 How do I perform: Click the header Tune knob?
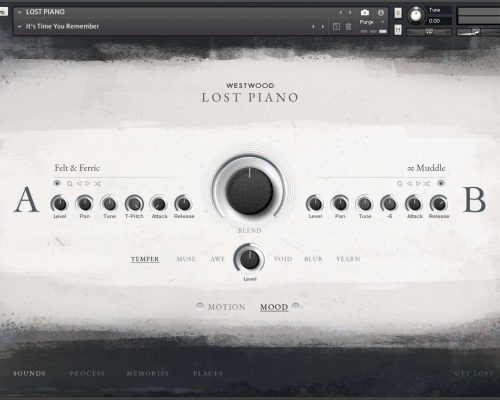pyautogui.click(x=416, y=15)
